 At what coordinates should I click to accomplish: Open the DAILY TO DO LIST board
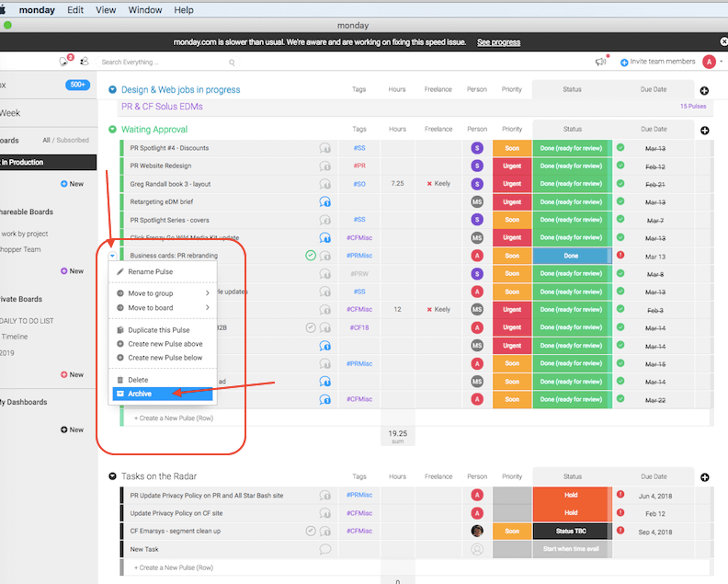tap(27, 321)
